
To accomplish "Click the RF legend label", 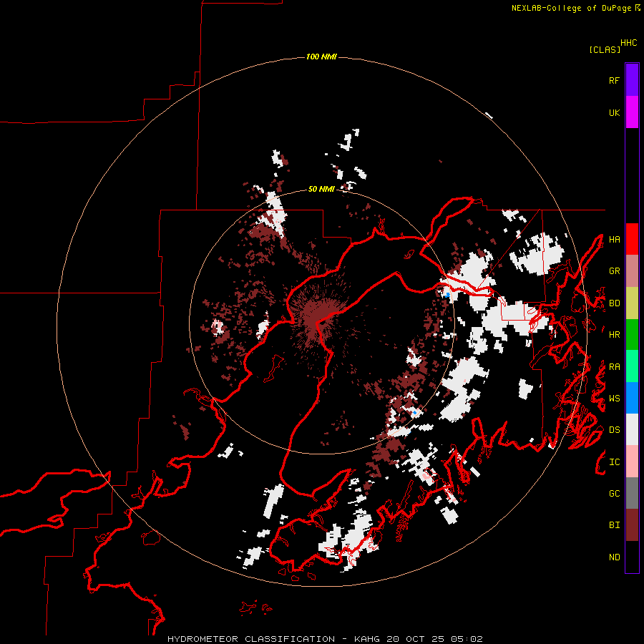I will pos(614,80).
